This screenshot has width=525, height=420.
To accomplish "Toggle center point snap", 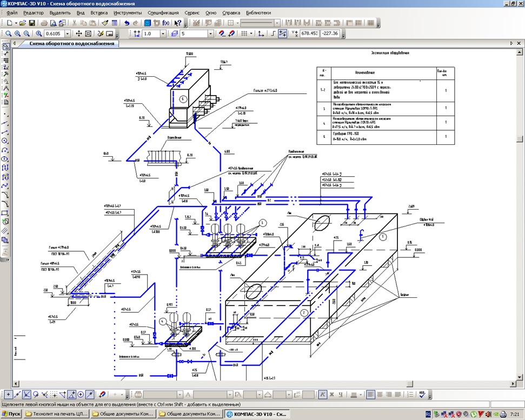I will [x=81, y=395].
